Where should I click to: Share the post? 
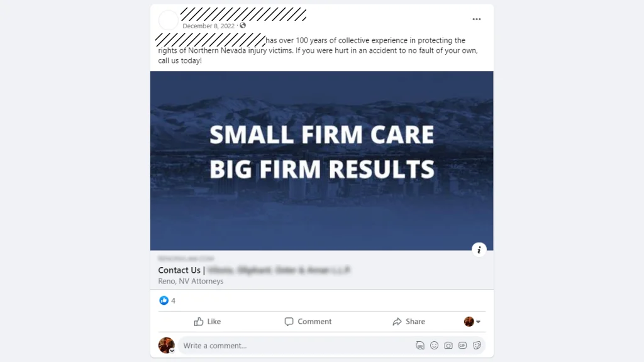click(409, 321)
